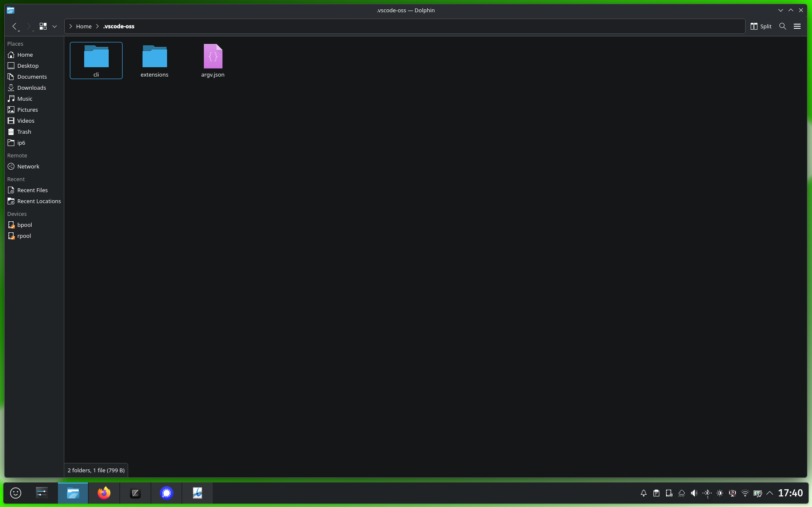Open Recent Files in sidebar
This screenshot has height=507, width=812.
tap(33, 190)
